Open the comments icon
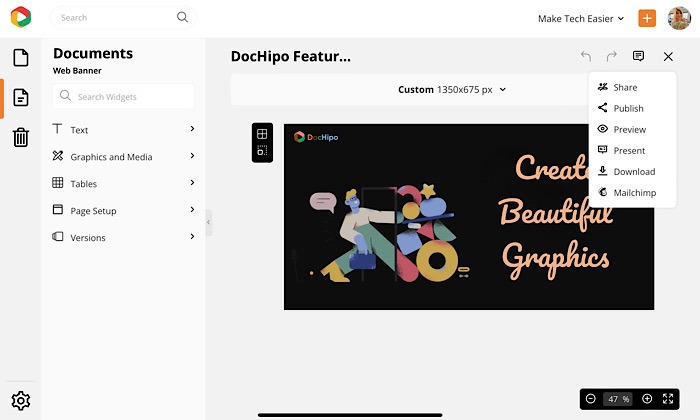 click(639, 57)
